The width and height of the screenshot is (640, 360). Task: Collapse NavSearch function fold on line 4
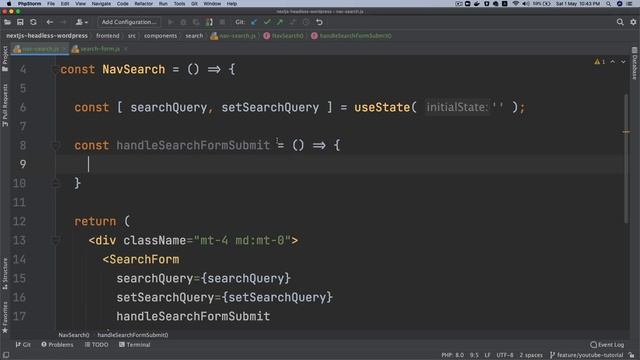[x=56, y=70]
